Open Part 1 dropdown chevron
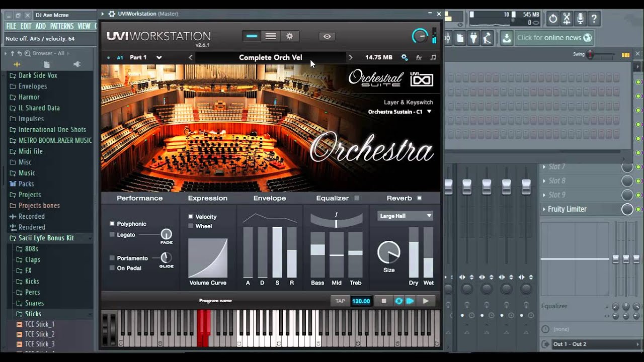Image resolution: width=644 pixels, height=362 pixels. 159,57
